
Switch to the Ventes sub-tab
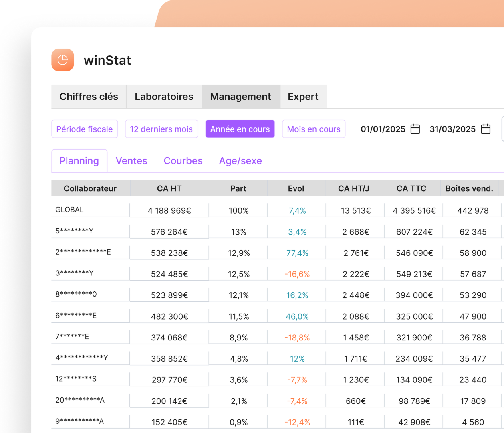tap(131, 161)
